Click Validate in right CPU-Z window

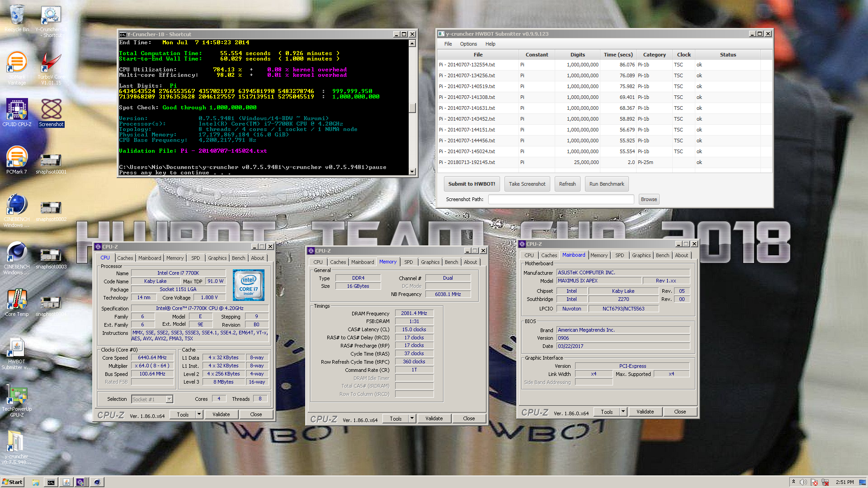645,412
